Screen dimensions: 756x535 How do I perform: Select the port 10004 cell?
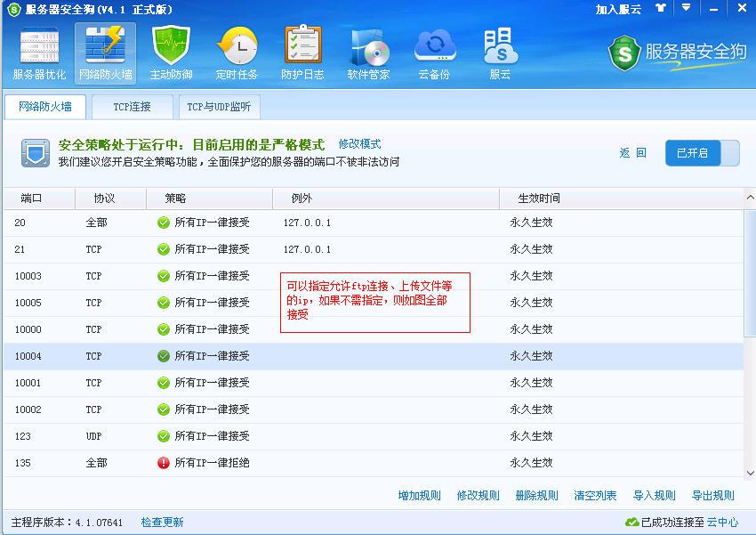[x=28, y=356]
